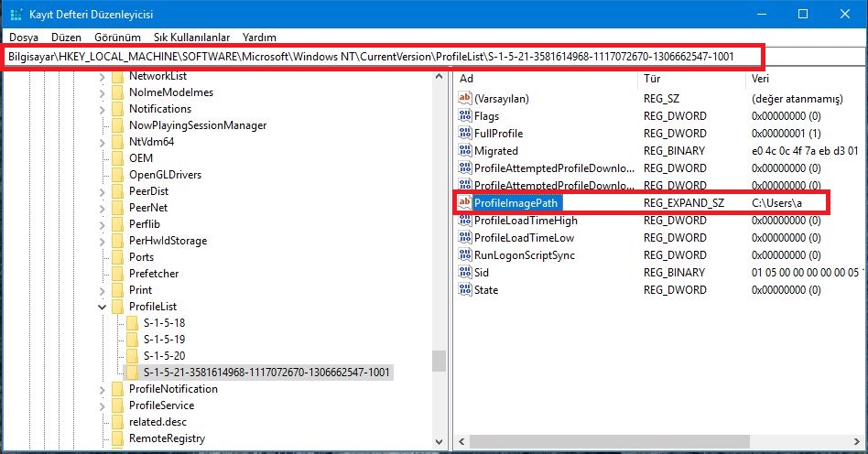Expand the ProfileService key
Image resolution: width=868 pixels, height=454 pixels.
pos(102,405)
